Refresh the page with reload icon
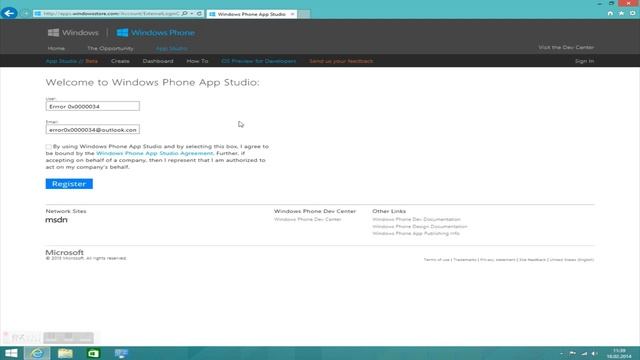Image resolution: width=640 pixels, height=360 pixels. [199, 13]
